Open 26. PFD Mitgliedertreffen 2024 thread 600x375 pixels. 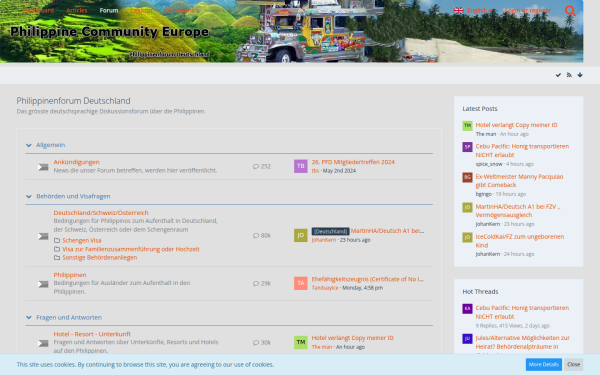tap(353, 162)
